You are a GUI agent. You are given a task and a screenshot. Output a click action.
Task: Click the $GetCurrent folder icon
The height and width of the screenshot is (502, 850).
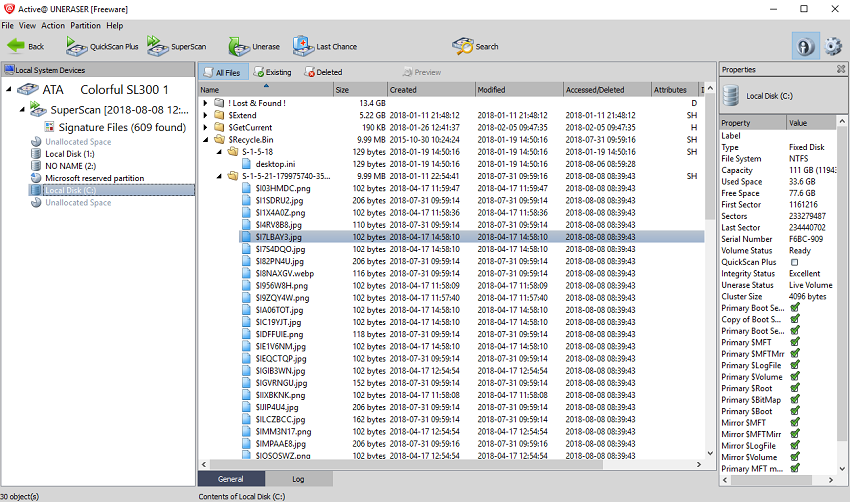click(219, 127)
